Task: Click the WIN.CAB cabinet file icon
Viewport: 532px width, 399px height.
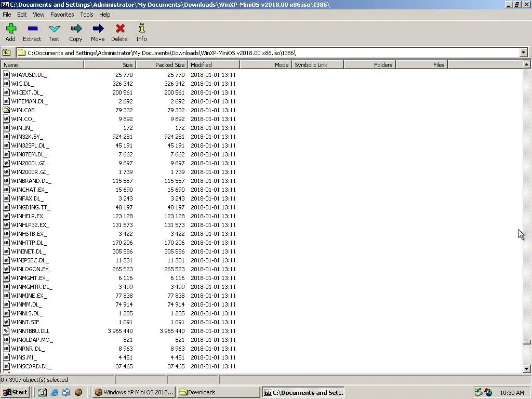Action: [x=6, y=110]
